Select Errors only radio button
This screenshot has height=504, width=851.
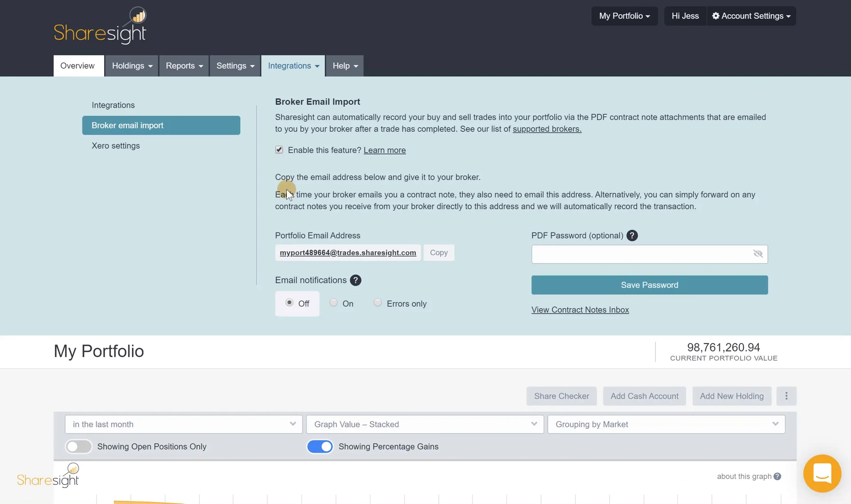(x=377, y=303)
